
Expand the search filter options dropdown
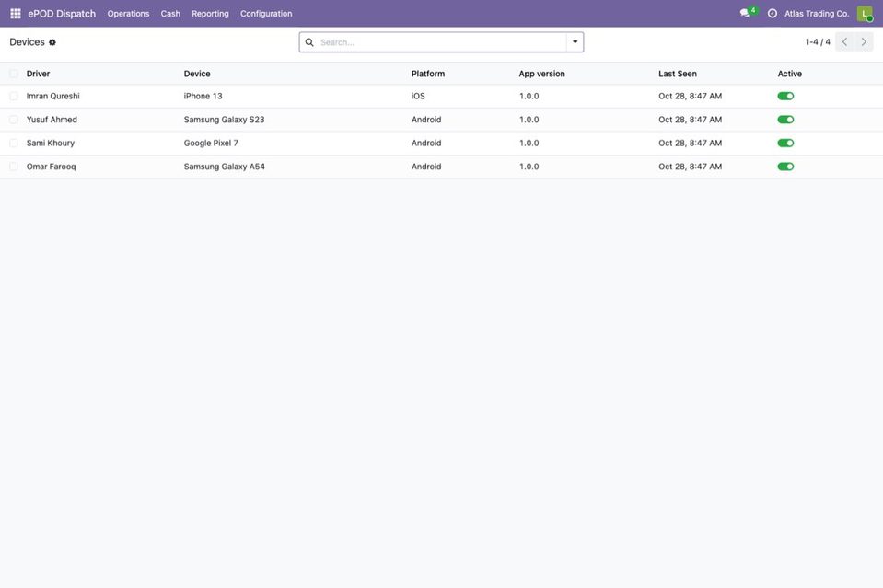[x=575, y=42]
